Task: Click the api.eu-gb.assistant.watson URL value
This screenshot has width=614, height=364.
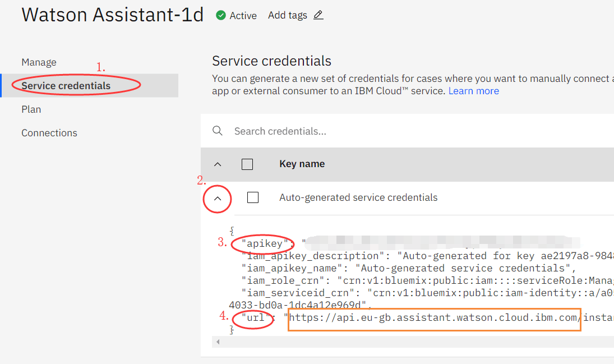Action: (x=434, y=319)
